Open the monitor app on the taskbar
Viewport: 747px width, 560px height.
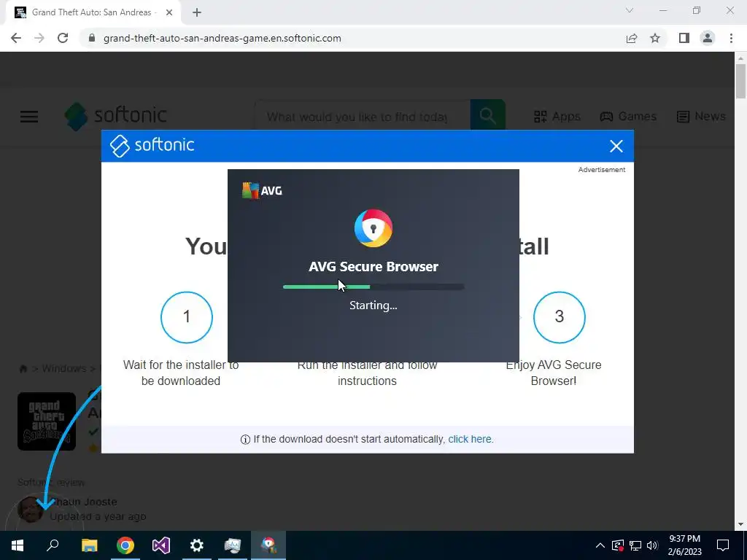point(233,545)
